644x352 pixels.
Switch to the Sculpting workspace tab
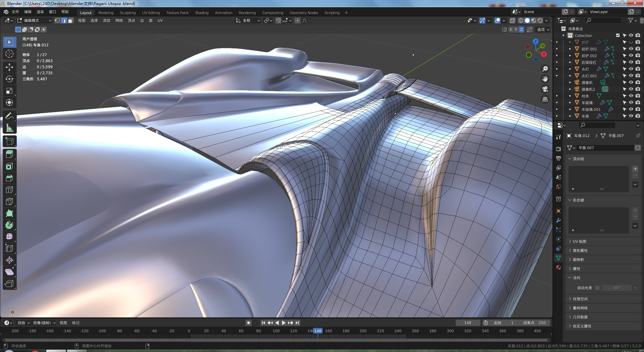pyautogui.click(x=128, y=13)
